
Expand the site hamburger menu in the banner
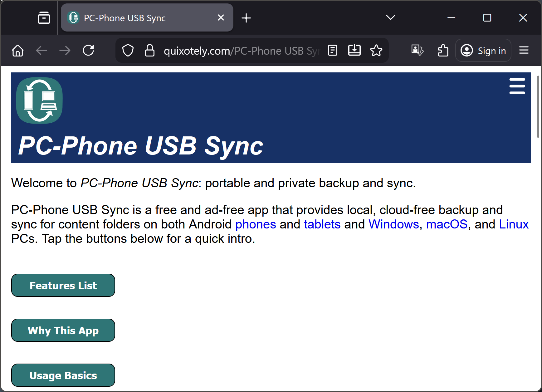point(517,86)
